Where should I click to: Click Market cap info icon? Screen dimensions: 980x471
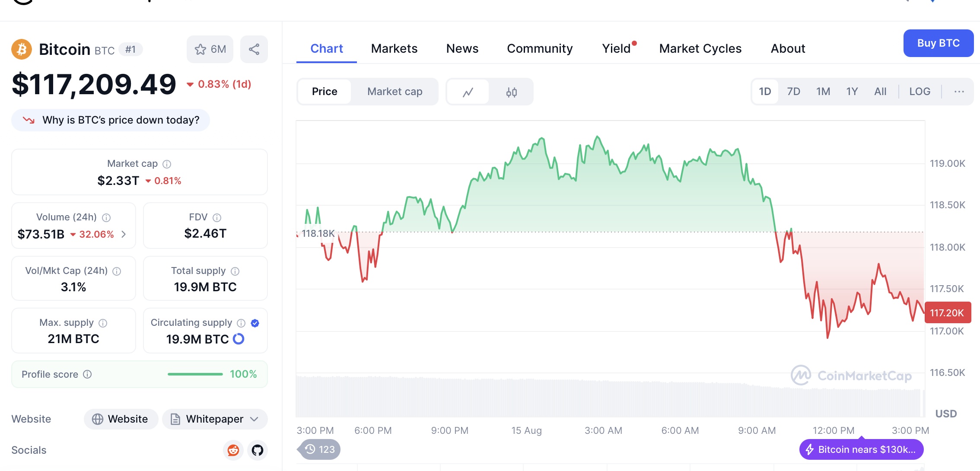click(167, 164)
